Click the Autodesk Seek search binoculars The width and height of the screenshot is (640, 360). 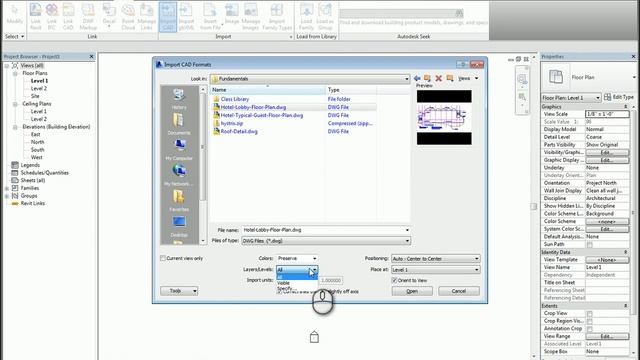(459, 13)
